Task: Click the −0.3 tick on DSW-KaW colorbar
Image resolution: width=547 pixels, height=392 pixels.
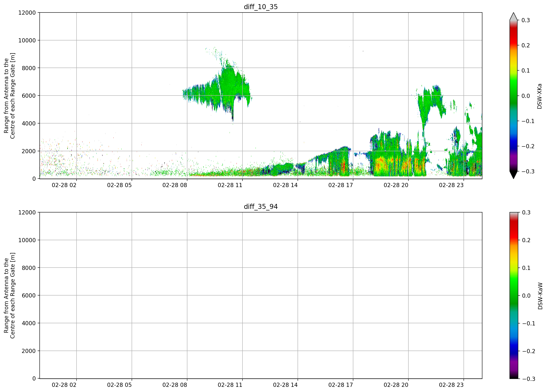Action: (529, 379)
